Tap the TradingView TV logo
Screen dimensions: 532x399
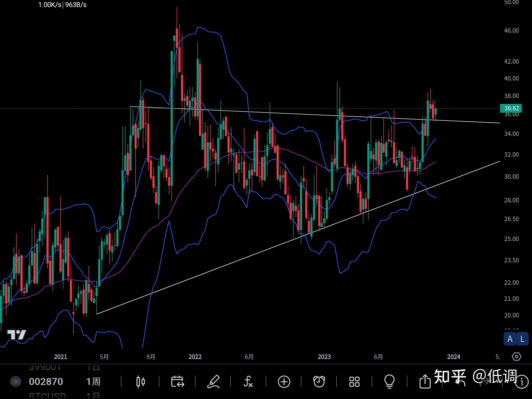pos(17,335)
